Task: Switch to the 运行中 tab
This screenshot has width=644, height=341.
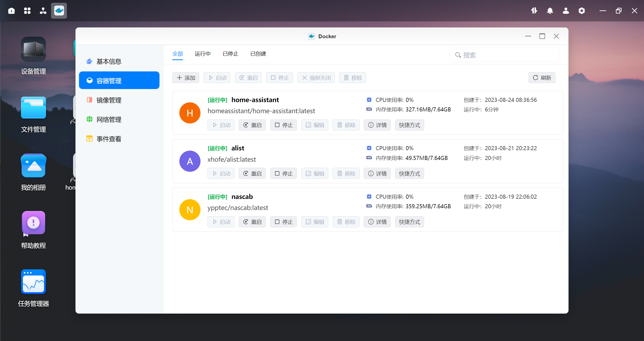Action: (x=203, y=54)
